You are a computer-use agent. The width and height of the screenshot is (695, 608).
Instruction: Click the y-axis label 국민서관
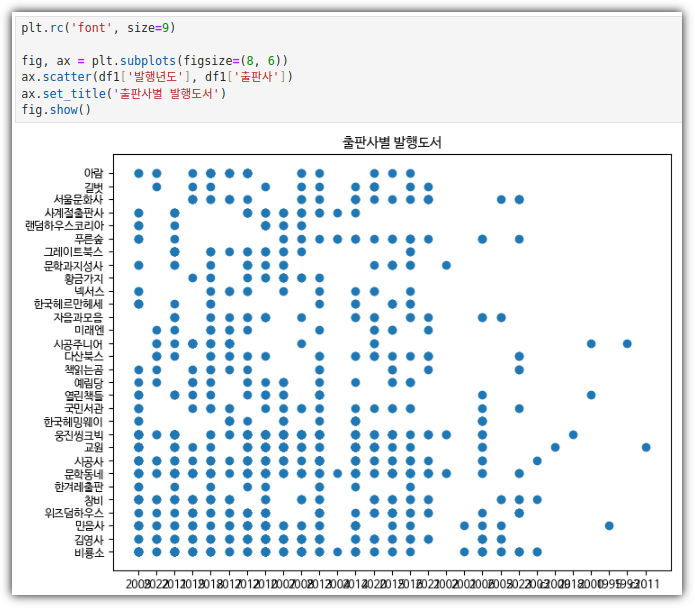click(x=84, y=409)
